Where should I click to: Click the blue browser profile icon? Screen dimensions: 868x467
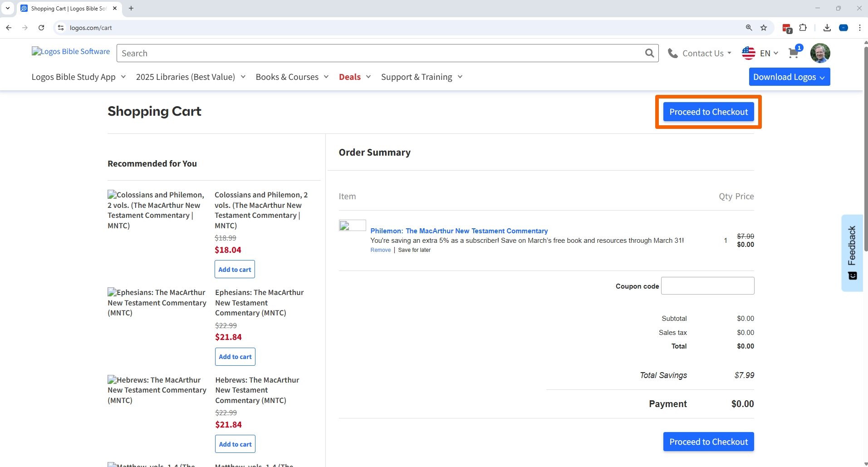[x=843, y=28]
